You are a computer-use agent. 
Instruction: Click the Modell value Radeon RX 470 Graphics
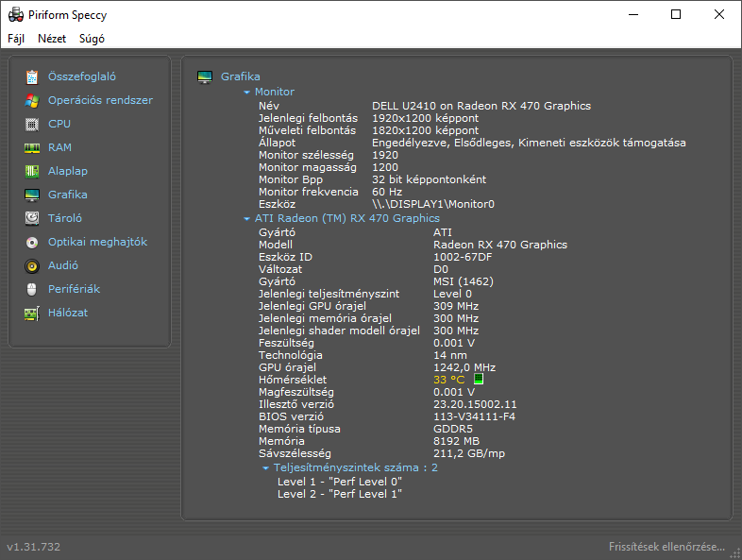pos(500,245)
